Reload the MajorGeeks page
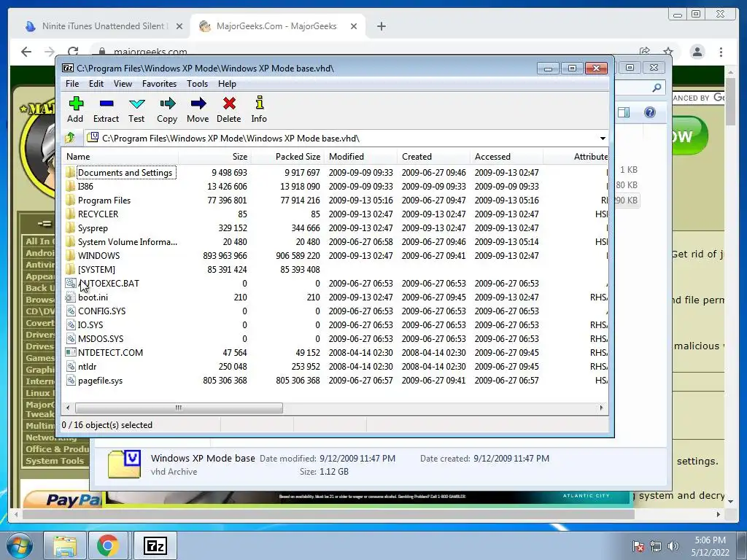The width and height of the screenshot is (747, 560). pyautogui.click(x=73, y=52)
